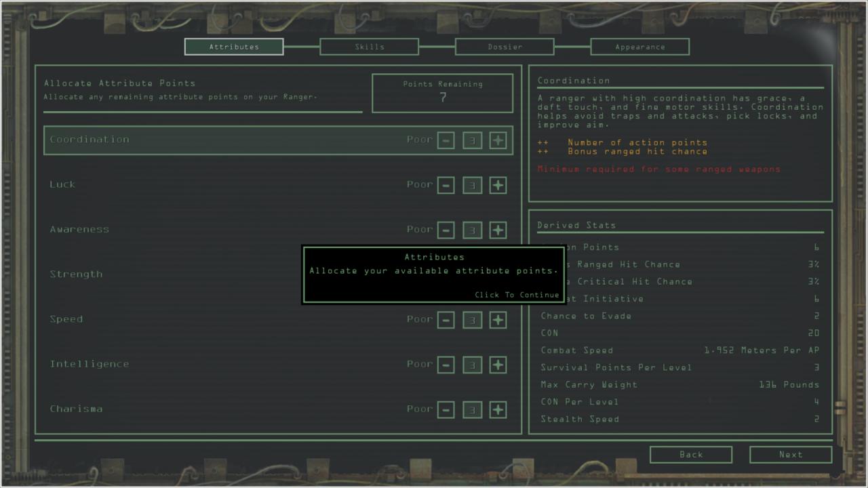Screen dimensions: 868x488
Task: Select the Intelligence attribute label
Action: 89,364
